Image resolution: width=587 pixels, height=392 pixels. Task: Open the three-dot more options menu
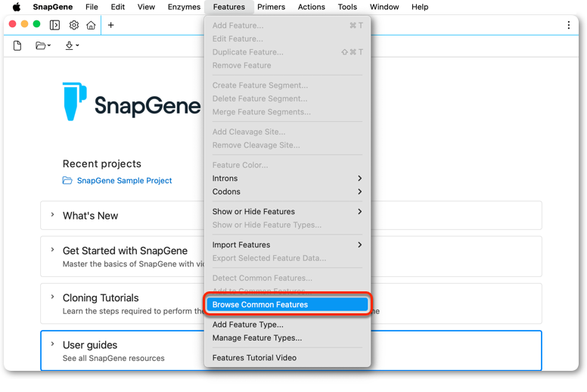tap(568, 25)
